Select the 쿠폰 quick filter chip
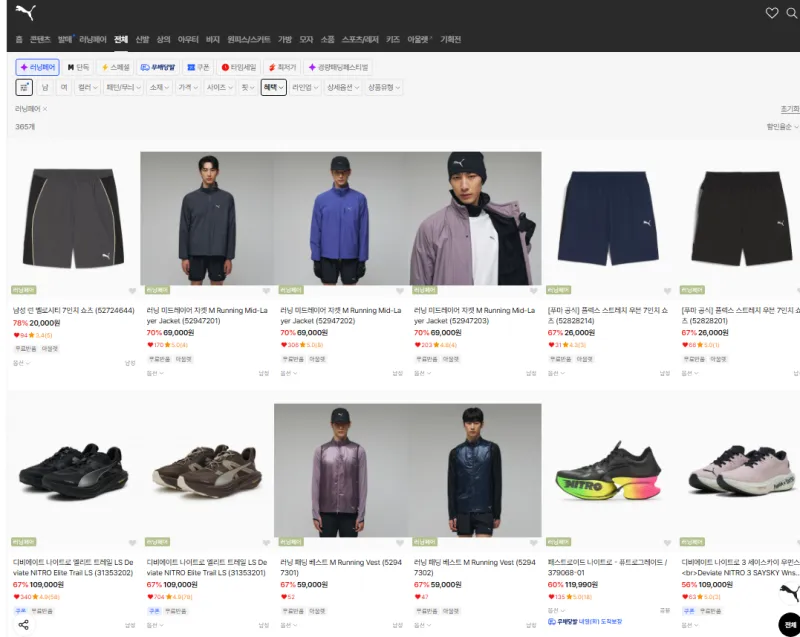 [198, 67]
